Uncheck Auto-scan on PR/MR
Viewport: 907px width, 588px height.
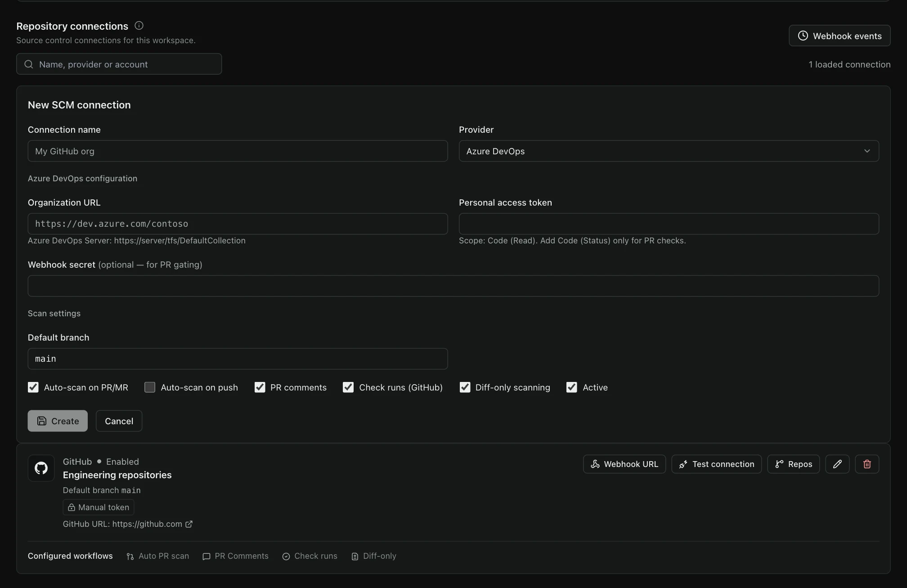pos(33,387)
